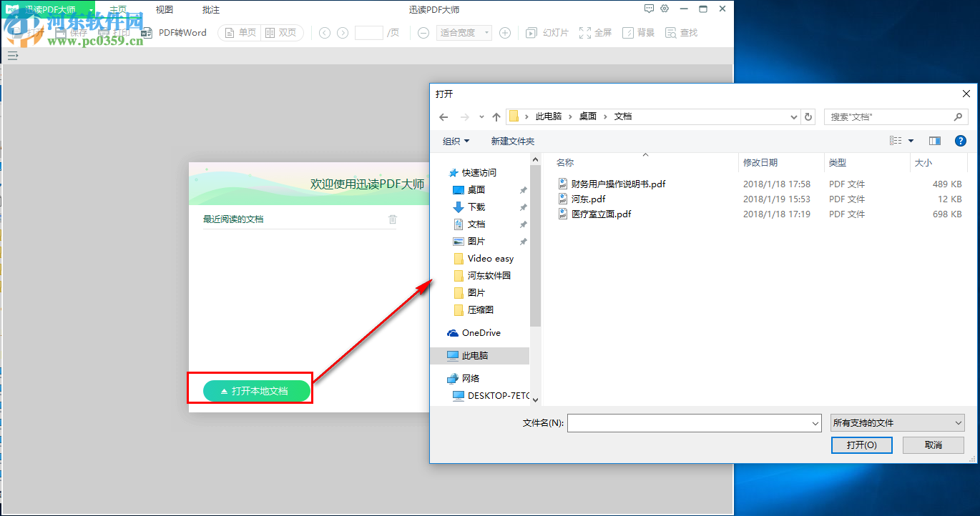980x516 pixels.
Task: Open the 查找 search tool
Action: coord(681,33)
